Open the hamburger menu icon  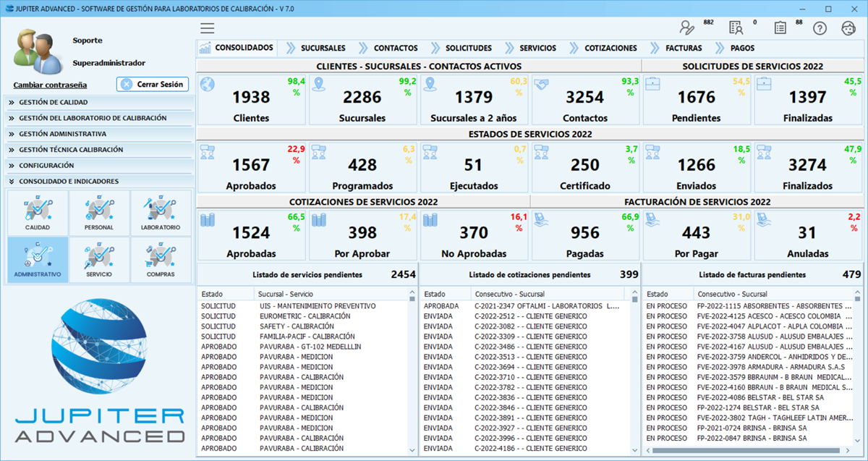[x=207, y=28]
